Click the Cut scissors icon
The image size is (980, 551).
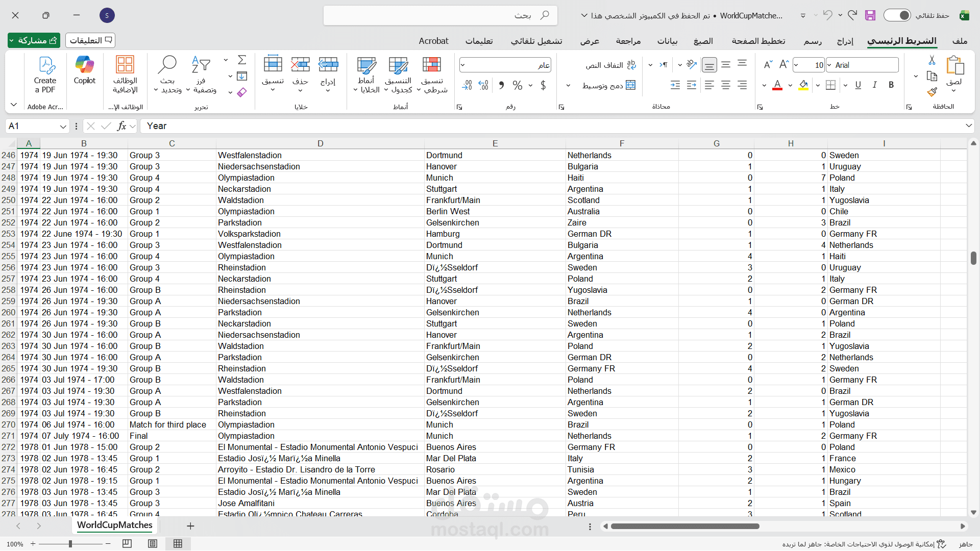pyautogui.click(x=932, y=60)
